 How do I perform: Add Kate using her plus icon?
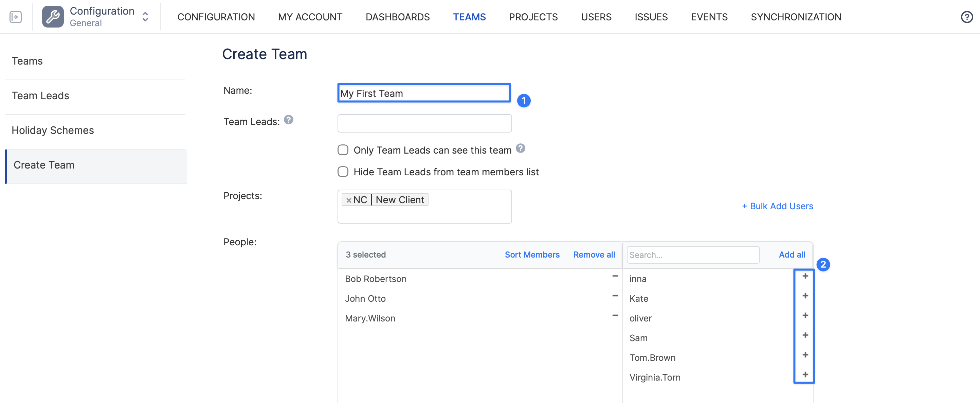click(x=805, y=296)
